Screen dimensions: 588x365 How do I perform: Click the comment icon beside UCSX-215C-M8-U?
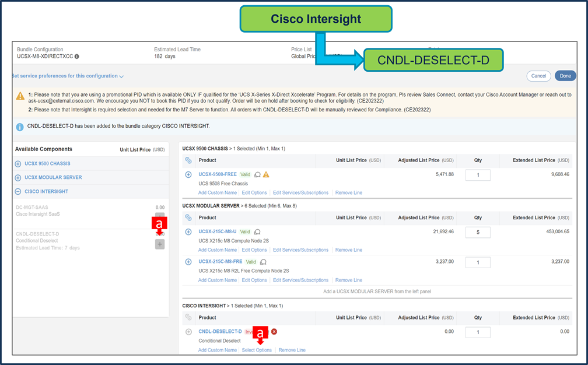point(257,232)
